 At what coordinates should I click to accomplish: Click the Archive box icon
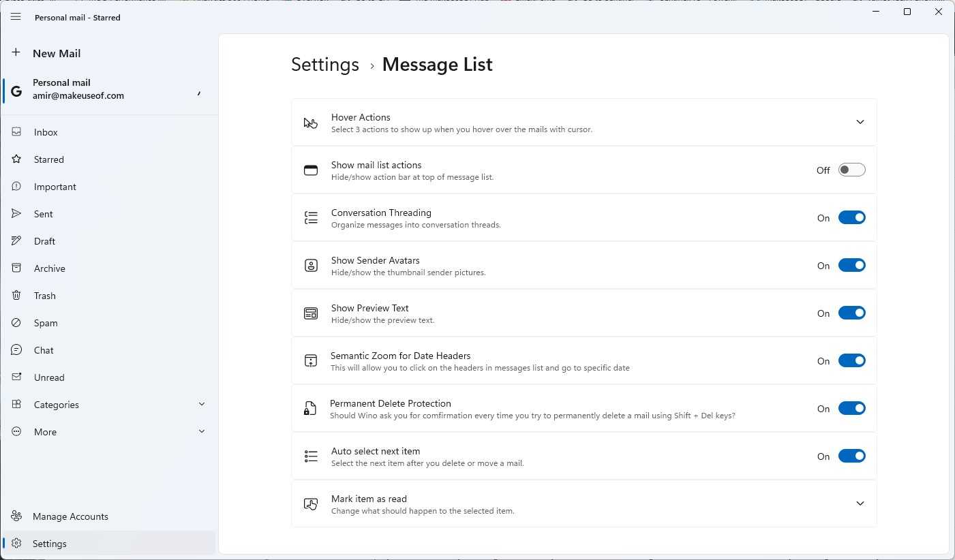coord(16,268)
